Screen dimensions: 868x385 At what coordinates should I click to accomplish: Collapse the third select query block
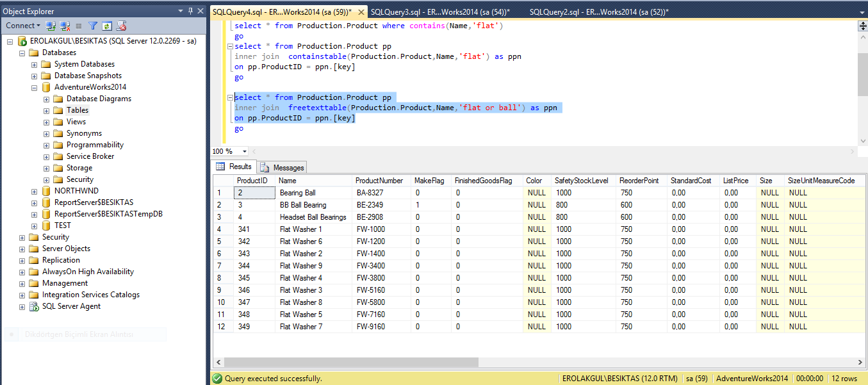click(230, 97)
